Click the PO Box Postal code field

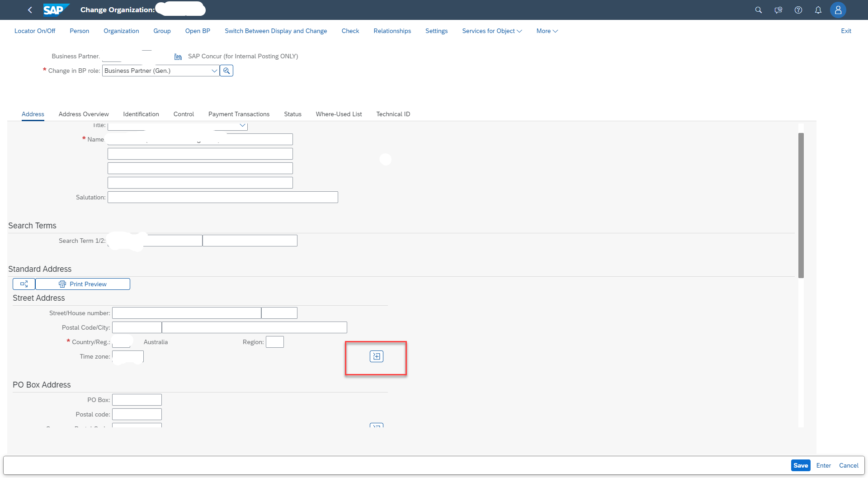pyautogui.click(x=137, y=414)
